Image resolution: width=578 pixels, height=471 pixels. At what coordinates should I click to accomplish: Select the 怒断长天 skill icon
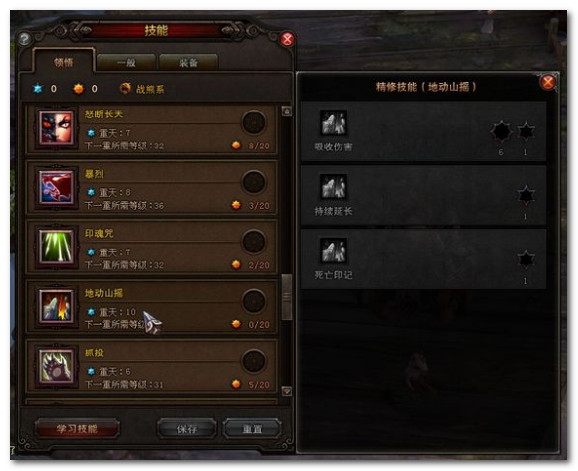[56, 128]
